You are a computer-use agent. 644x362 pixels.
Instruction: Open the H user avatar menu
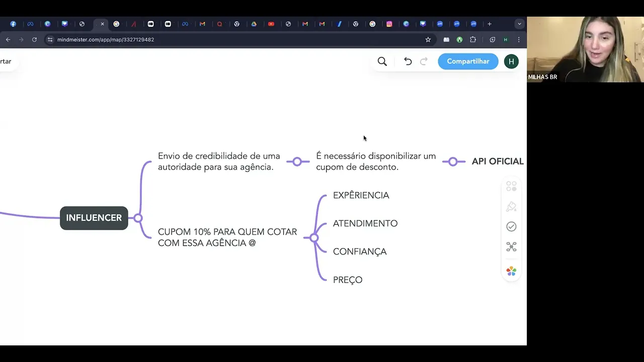(x=511, y=61)
